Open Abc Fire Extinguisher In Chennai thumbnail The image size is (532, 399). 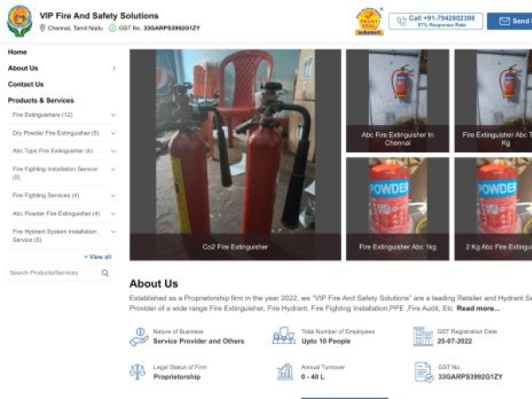397,101
